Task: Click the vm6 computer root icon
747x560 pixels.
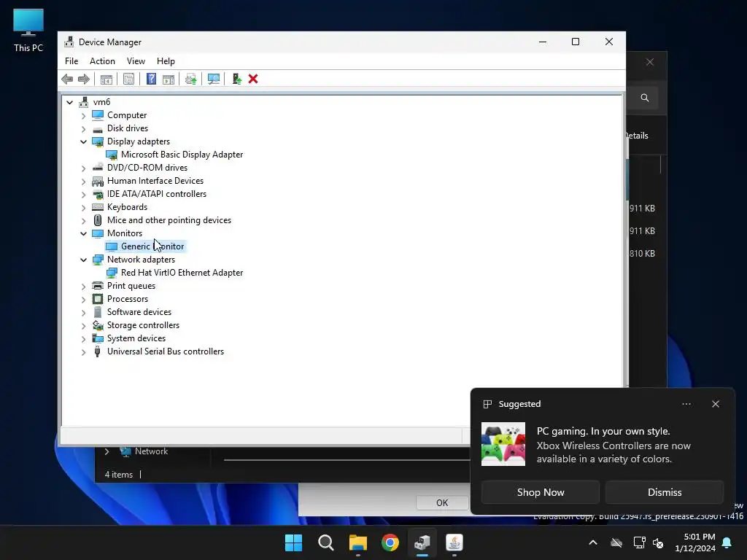Action: 84,102
